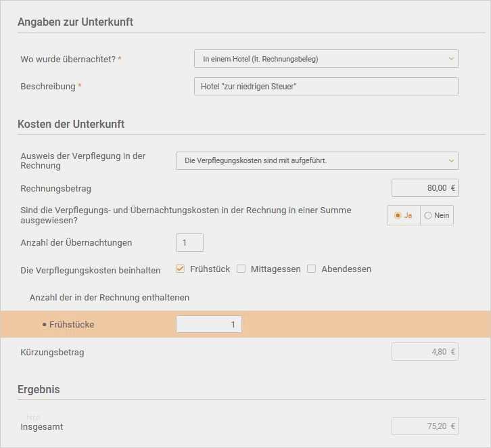
Task: Check the Mittagessen checkbox
Action: point(241,269)
